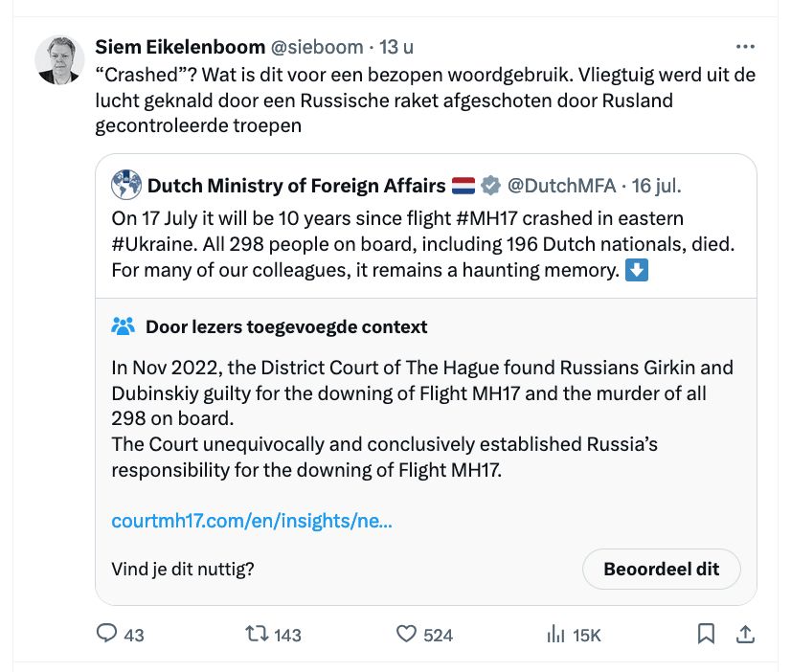Bookmark this tweet

[706, 634]
